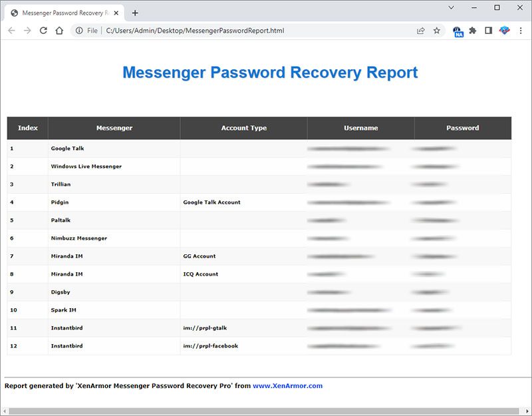Expand the tab search dropdown
532x416 pixels.
(x=452, y=7)
